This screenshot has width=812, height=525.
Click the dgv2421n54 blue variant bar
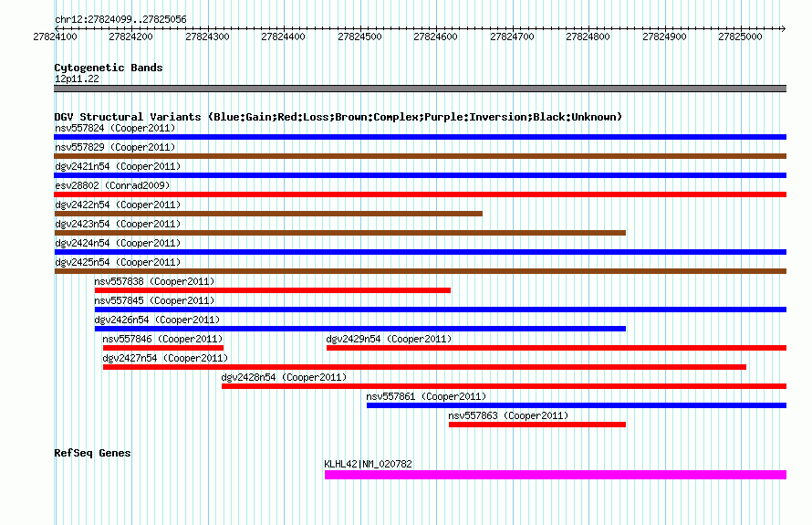420,175
